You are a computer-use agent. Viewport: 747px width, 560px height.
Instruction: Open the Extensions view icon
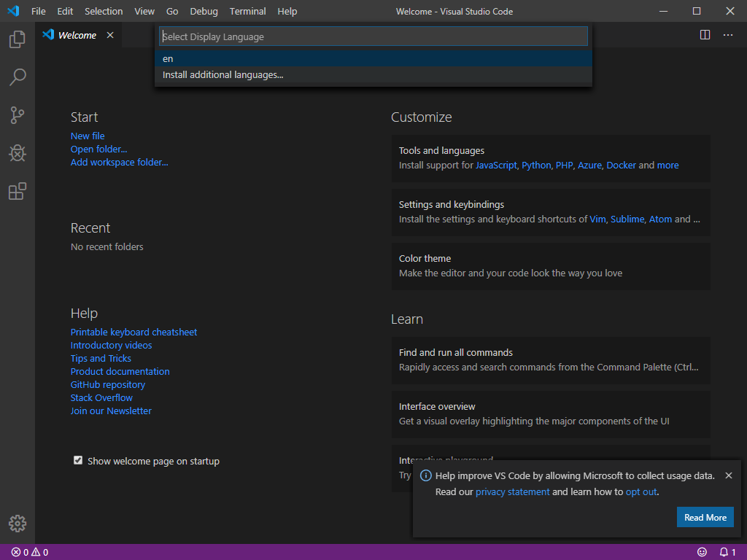click(18, 191)
